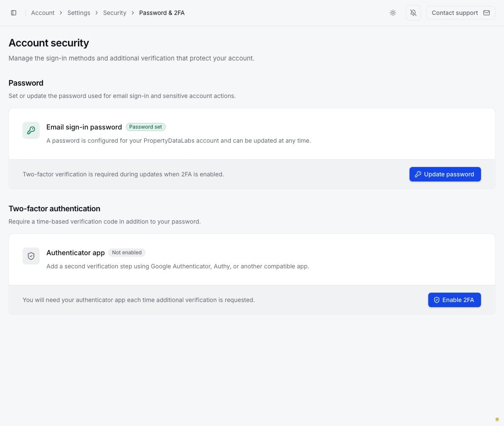Click the Authenticator app title
This screenshot has height=426, width=504.
75,253
